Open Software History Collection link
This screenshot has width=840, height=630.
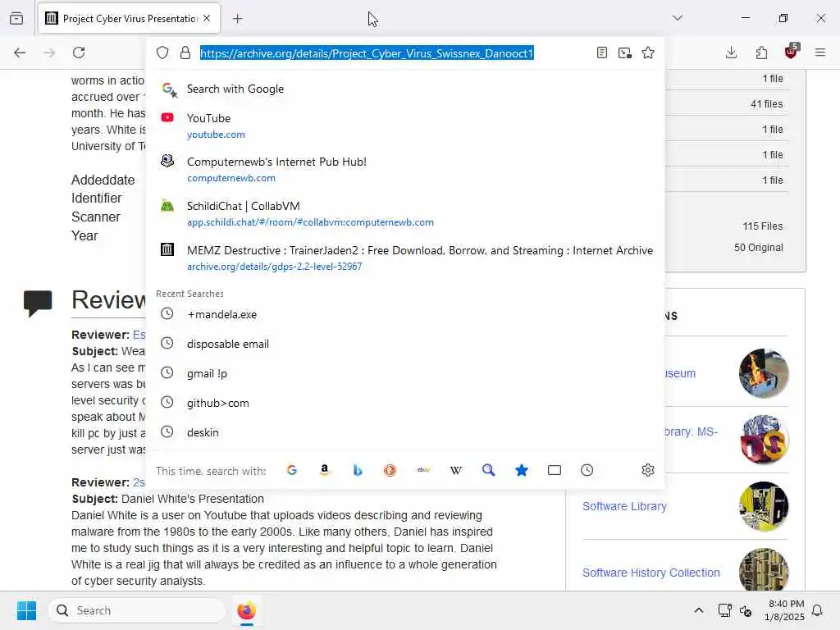click(651, 573)
